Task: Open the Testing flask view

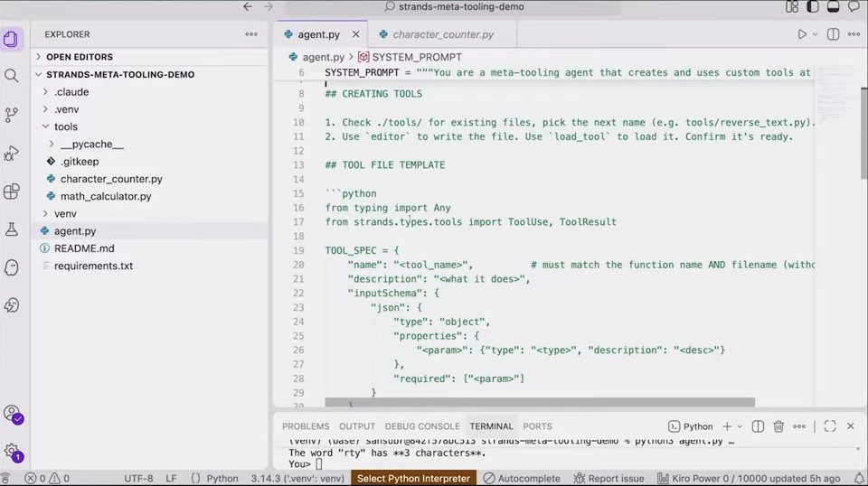Action: 11,229
